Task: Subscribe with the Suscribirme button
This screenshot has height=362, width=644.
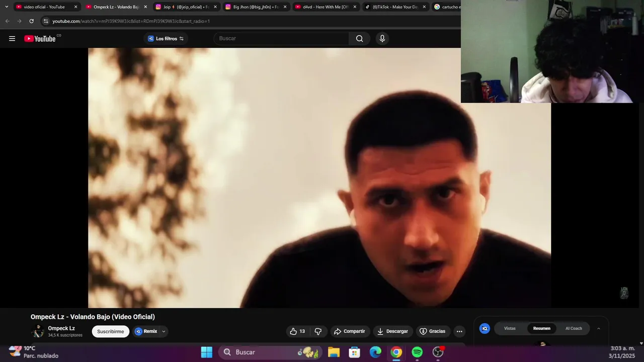Action: [x=110, y=331]
